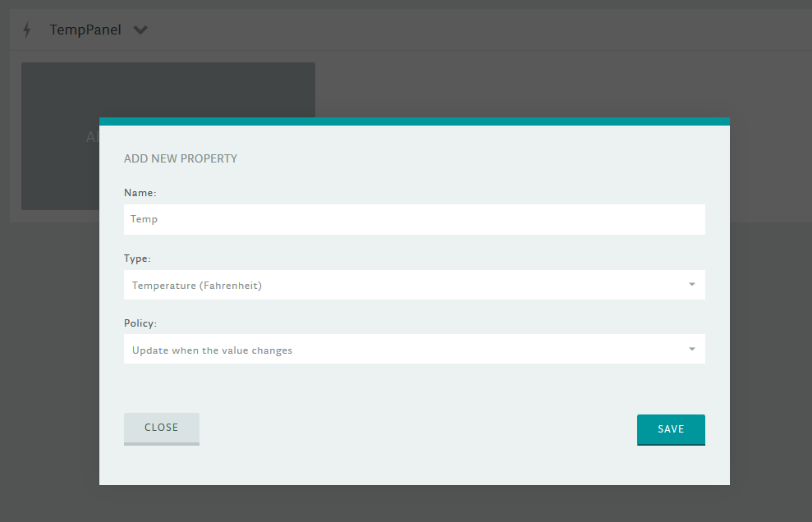
Task: Expand the TempPanel panel selector
Action: click(140, 30)
